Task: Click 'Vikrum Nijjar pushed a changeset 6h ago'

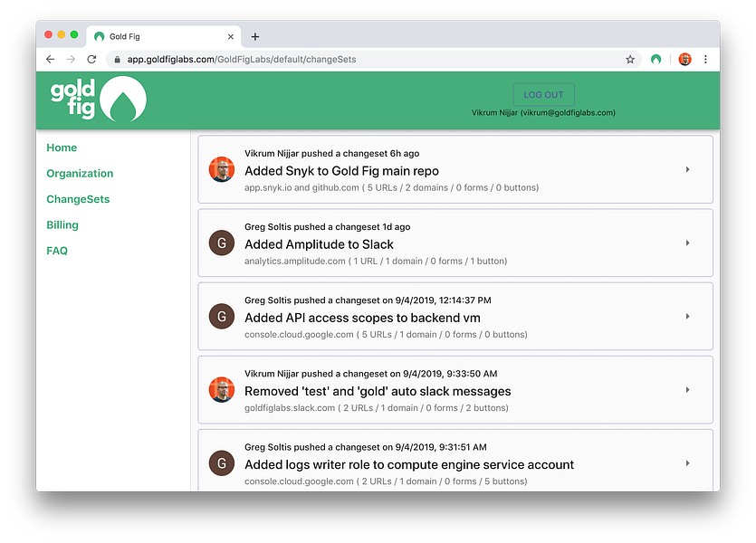Action: pyautogui.click(x=331, y=153)
